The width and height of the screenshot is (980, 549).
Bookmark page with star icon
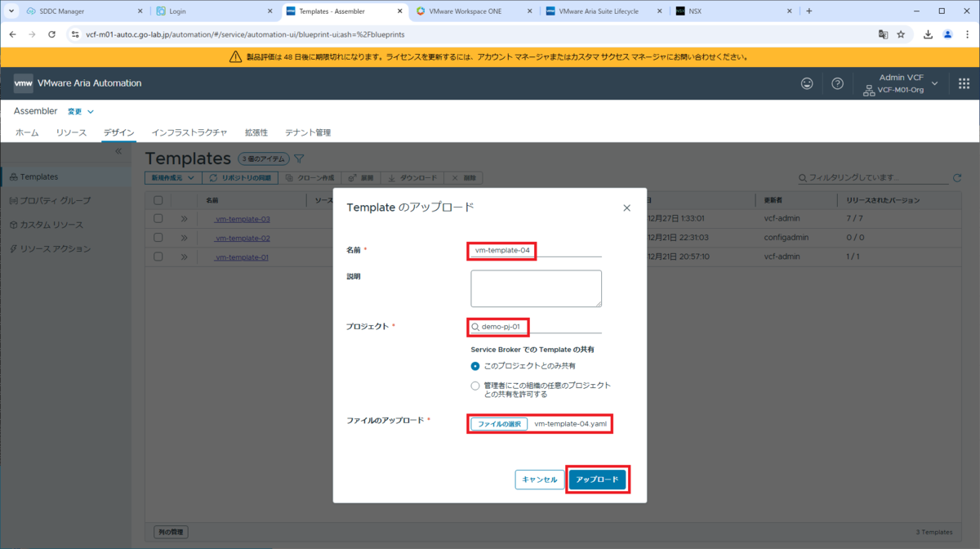pos(901,35)
